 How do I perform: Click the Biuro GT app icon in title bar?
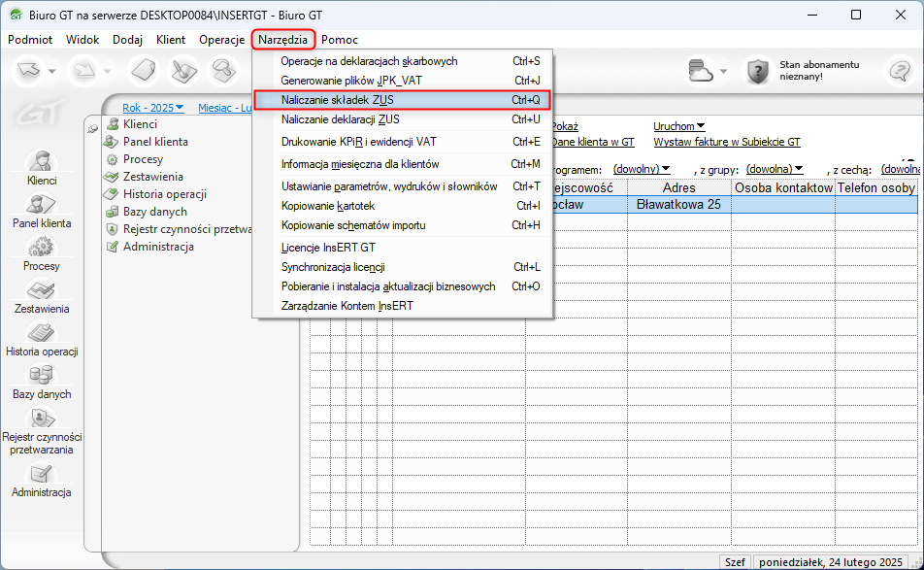16,15
